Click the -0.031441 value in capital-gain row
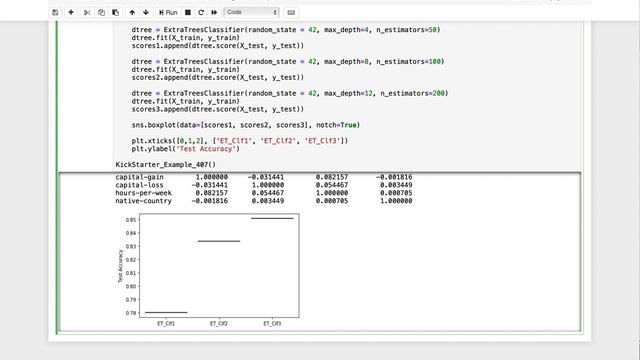The width and height of the screenshot is (640, 360). click(266, 177)
